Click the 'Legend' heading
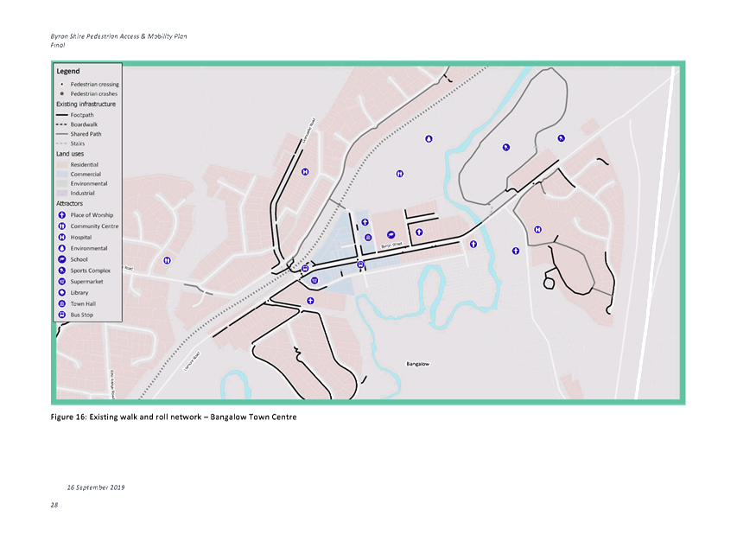 (68, 72)
